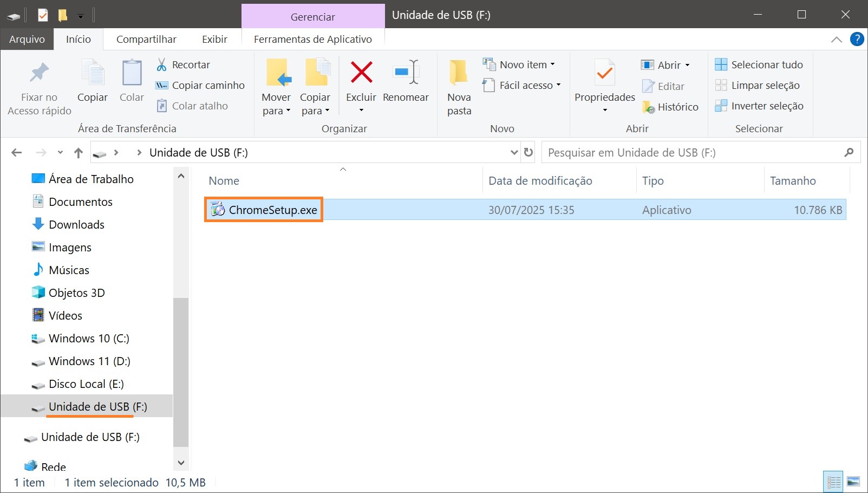This screenshot has width=868, height=493.
Task: Click Inverter seleção
Action: [x=759, y=106]
